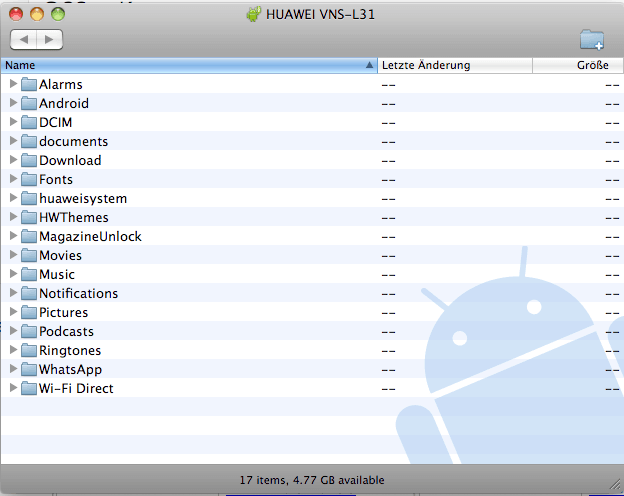Expand the Wi-Fi Direct folder triangle
The width and height of the screenshot is (624, 496).
click(x=13, y=387)
